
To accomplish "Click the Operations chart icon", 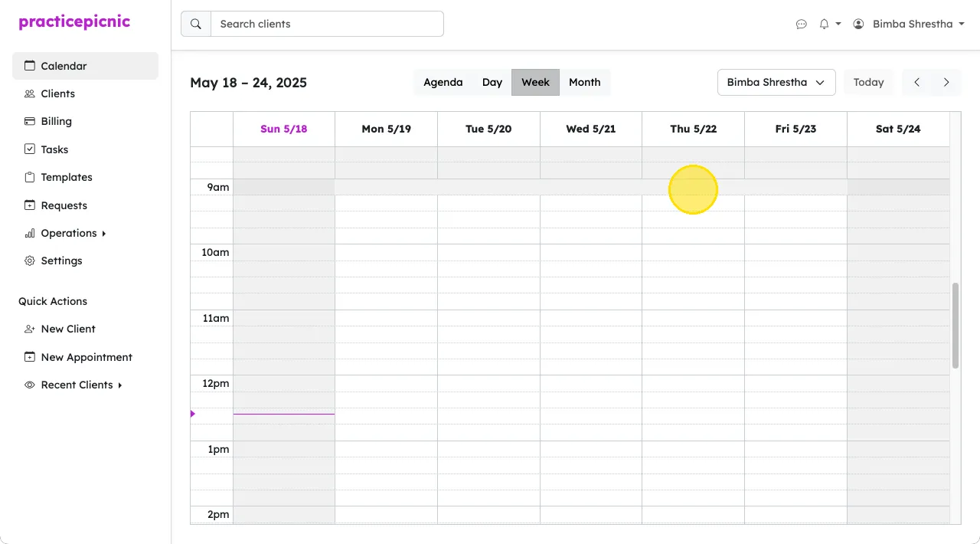I will (x=30, y=233).
